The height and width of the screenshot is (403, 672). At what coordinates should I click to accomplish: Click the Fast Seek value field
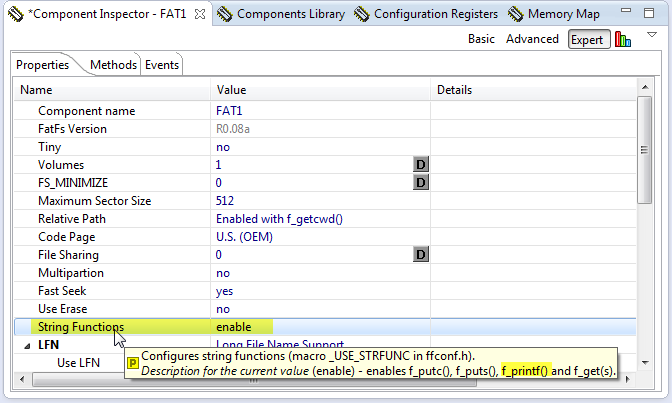click(x=320, y=291)
